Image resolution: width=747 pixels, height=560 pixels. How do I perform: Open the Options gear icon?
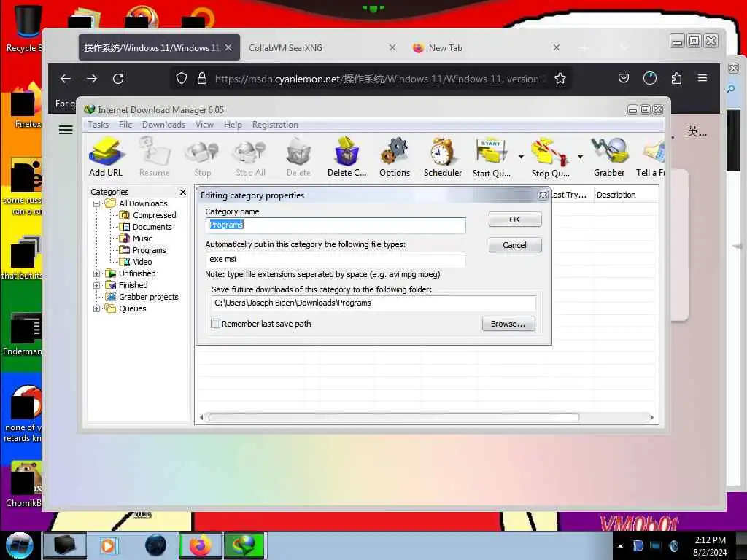click(x=395, y=157)
